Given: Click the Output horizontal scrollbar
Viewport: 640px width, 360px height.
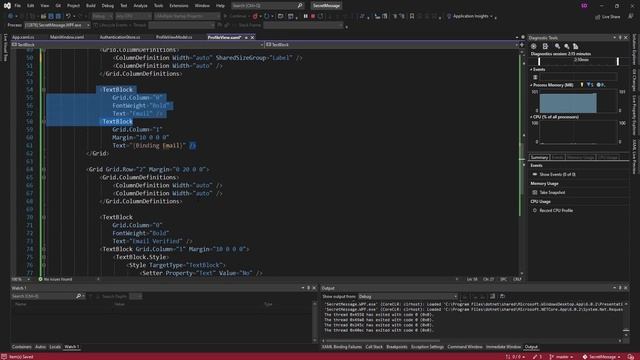Looking at the screenshot, I should (473, 340).
